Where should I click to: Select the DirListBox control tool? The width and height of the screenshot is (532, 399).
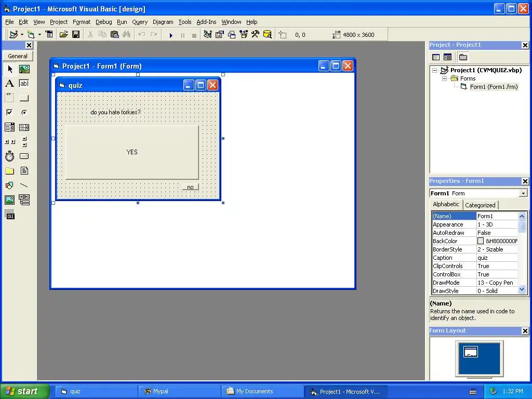(x=10, y=170)
